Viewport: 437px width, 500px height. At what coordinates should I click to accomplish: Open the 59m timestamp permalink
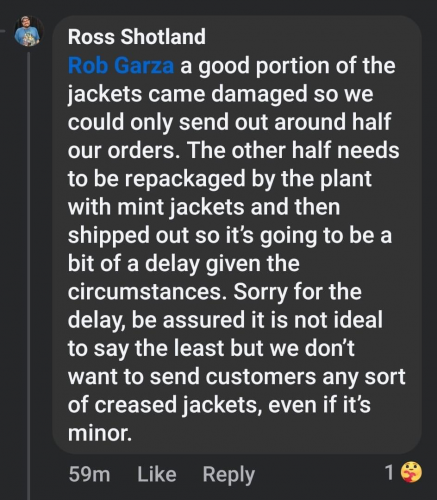pos(89,474)
